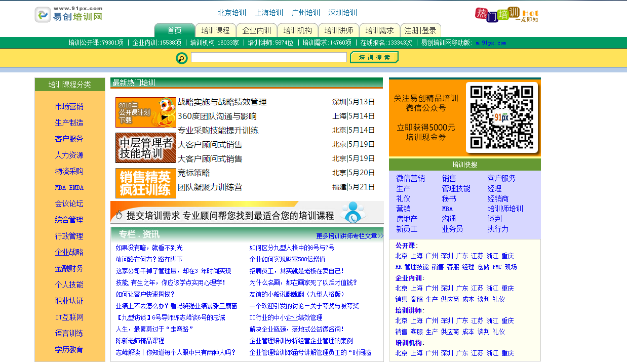
Task: Open 秘书 in 培训快搜
Action: tap(449, 198)
